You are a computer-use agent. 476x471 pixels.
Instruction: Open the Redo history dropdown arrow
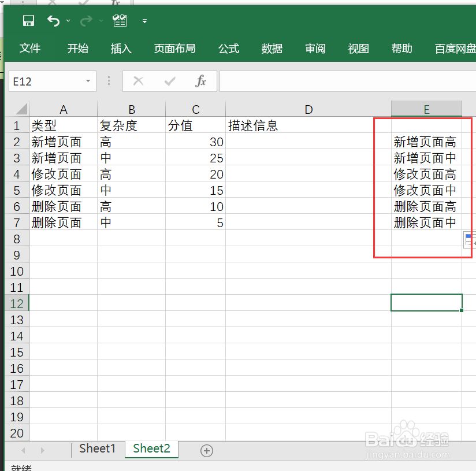click(x=101, y=21)
